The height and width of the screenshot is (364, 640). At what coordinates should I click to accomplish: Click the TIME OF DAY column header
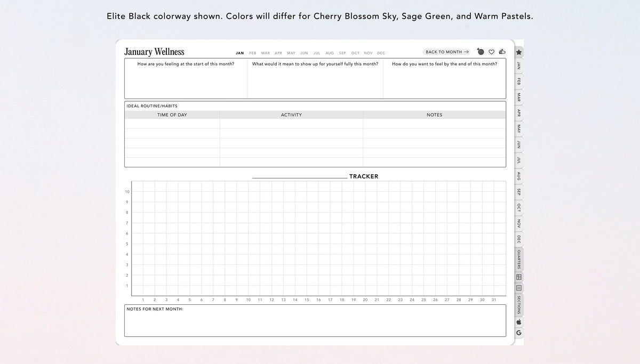(172, 115)
